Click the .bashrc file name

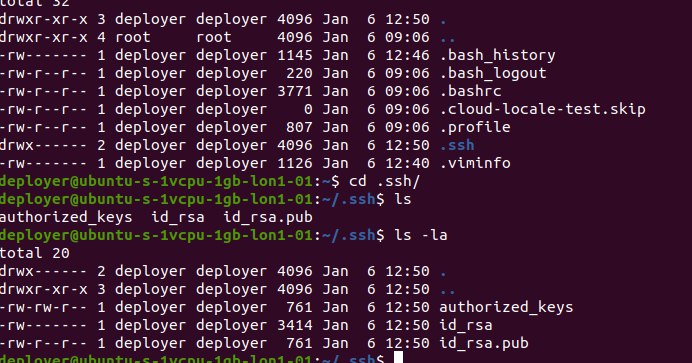470,91
